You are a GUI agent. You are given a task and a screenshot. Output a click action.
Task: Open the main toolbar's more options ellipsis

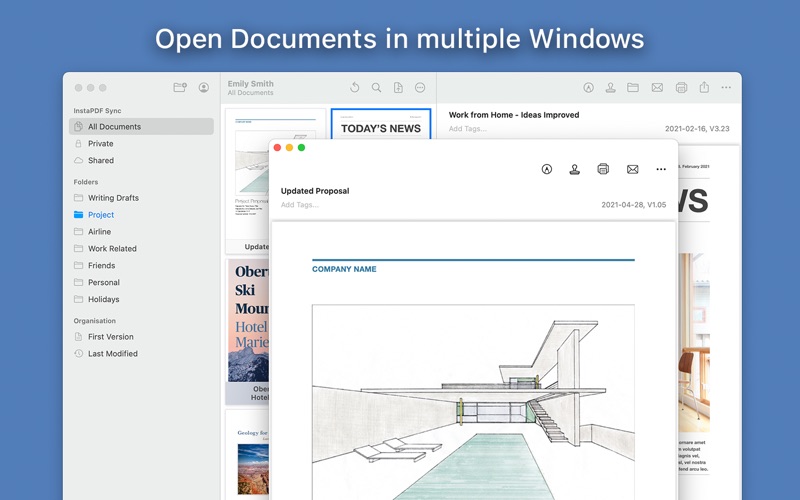(x=726, y=87)
